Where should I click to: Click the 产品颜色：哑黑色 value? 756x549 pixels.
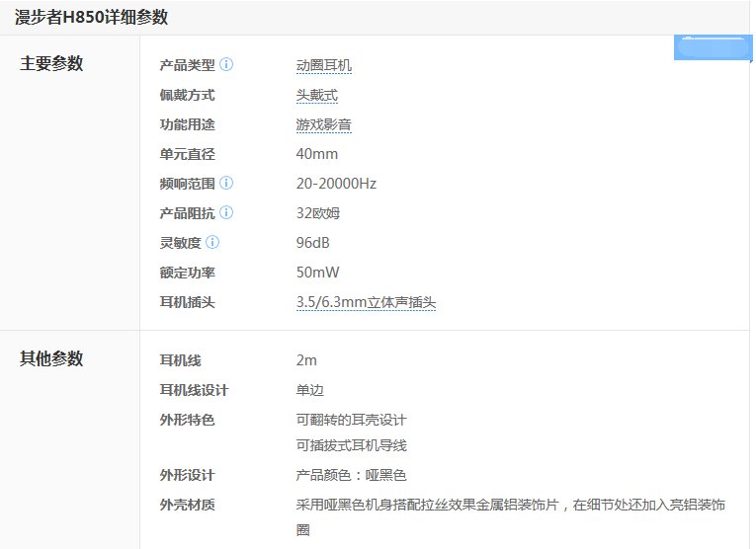(x=351, y=475)
